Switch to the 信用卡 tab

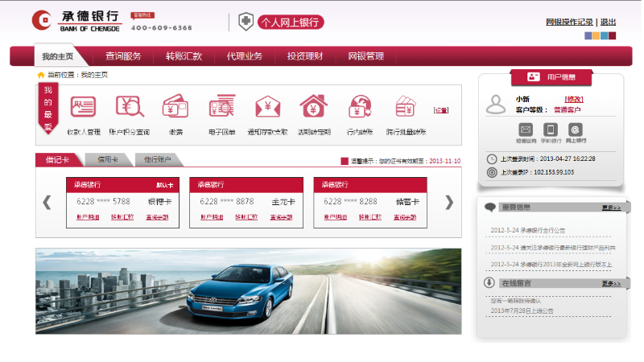(x=107, y=159)
